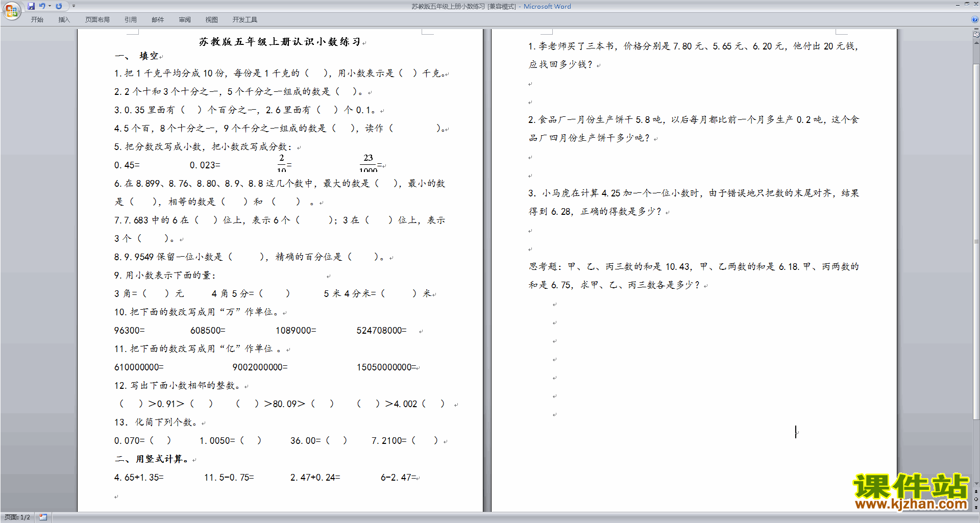This screenshot has width=980, height=523.
Task: Undo the last action
Action: pyautogui.click(x=42, y=6)
